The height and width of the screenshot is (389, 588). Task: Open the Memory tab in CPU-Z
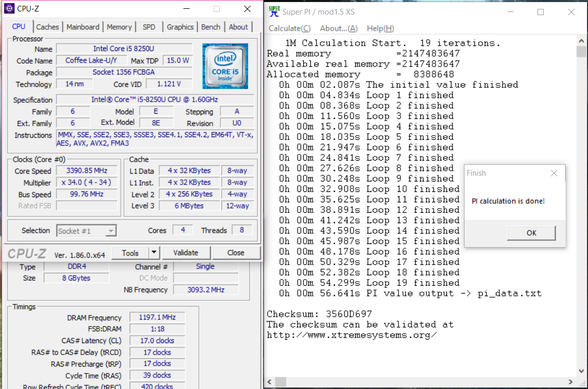(x=119, y=27)
